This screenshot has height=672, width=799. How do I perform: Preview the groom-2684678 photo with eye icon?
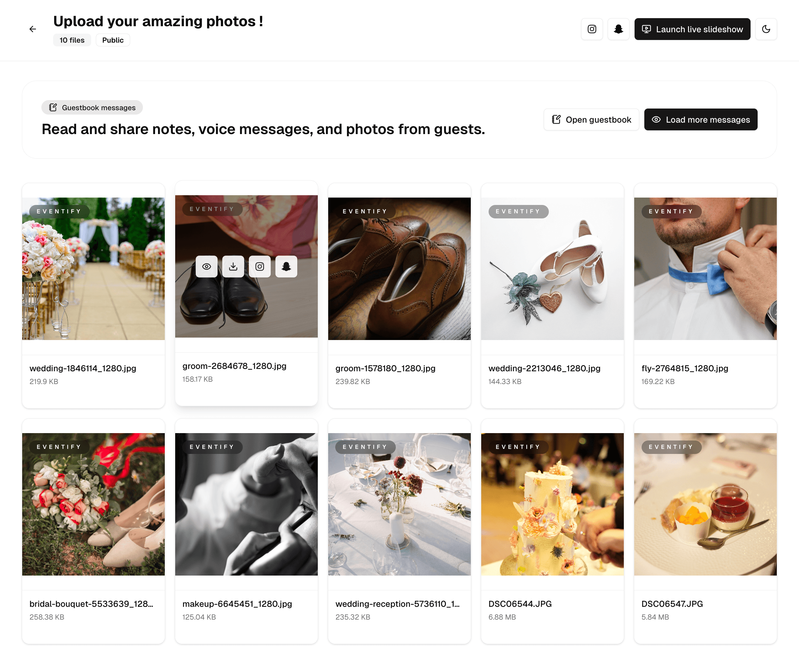pos(206,267)
